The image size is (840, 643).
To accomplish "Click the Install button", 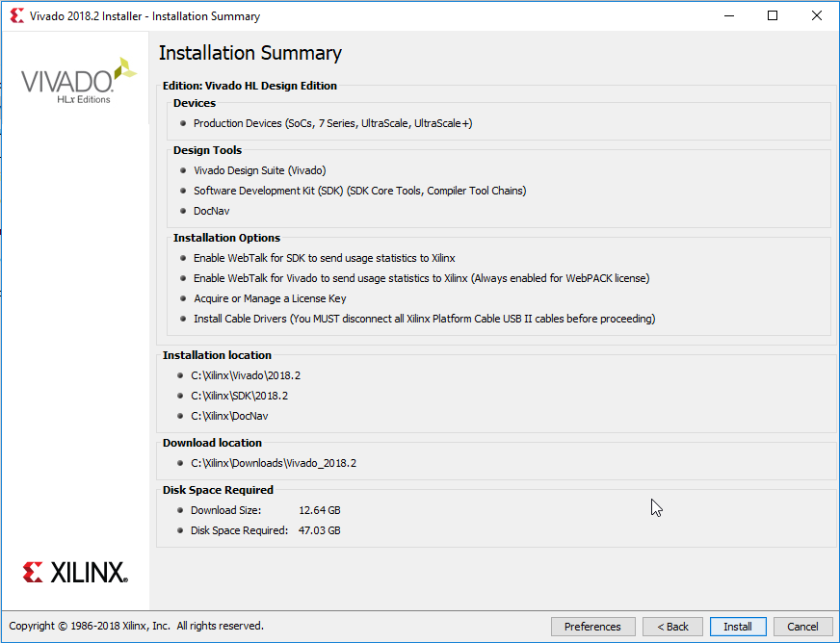I will (738, 627).
